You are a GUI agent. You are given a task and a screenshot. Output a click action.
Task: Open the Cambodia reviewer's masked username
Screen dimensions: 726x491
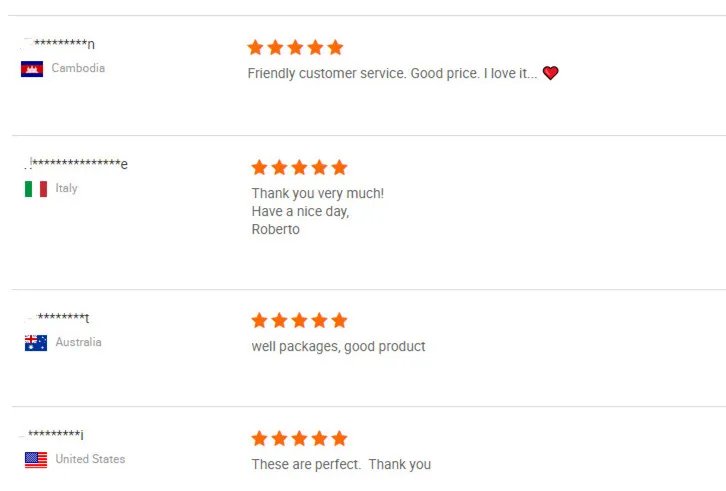[x=60, y=44]
